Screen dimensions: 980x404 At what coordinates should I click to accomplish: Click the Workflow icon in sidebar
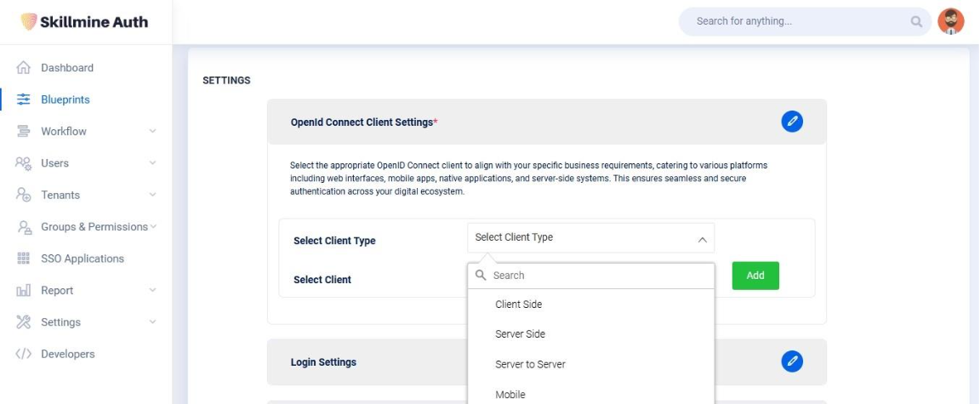tap(24, 132)
